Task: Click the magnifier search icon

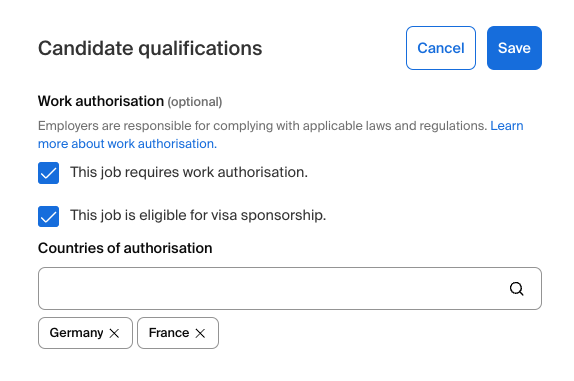Action: [517, 289]
